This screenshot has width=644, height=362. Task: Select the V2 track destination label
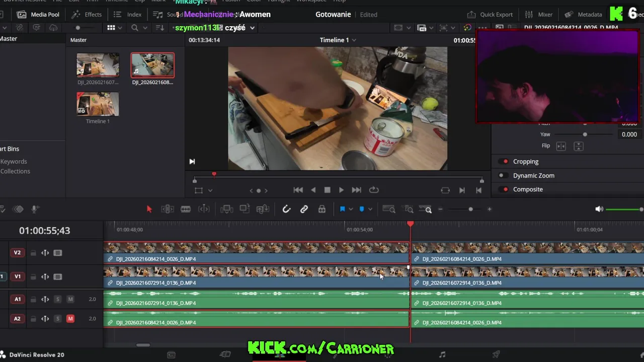click(17, 252)
